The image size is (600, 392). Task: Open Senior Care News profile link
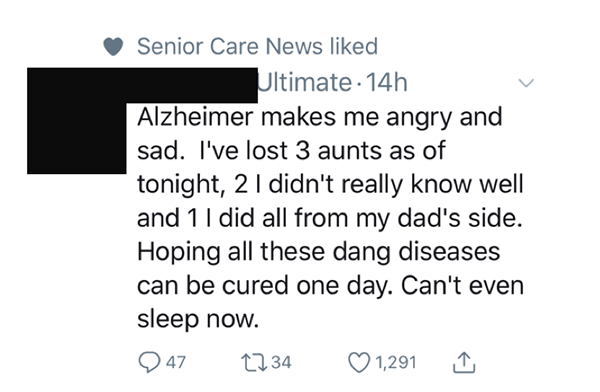(x=231, y=46)
